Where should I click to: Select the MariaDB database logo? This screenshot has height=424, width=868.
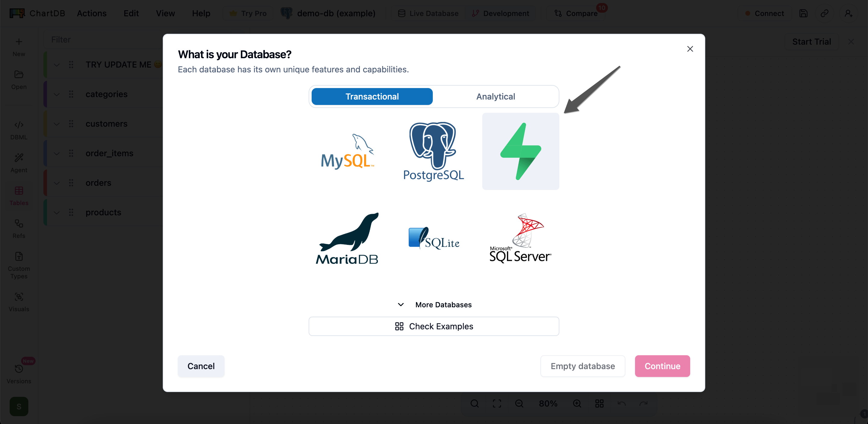pos(347,238)
